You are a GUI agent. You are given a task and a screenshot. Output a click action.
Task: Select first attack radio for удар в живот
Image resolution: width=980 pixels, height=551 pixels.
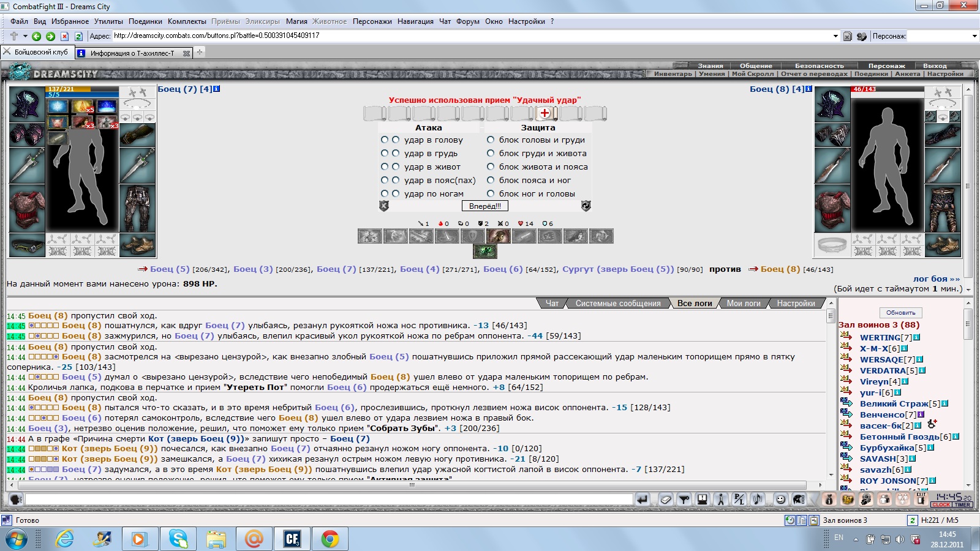click(385, 167)
